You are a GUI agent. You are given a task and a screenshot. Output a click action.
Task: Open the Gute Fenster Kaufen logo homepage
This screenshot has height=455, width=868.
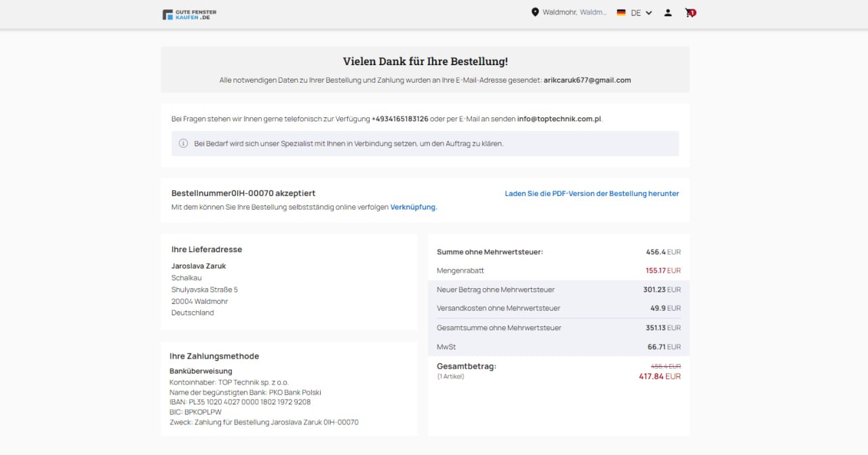189,14
